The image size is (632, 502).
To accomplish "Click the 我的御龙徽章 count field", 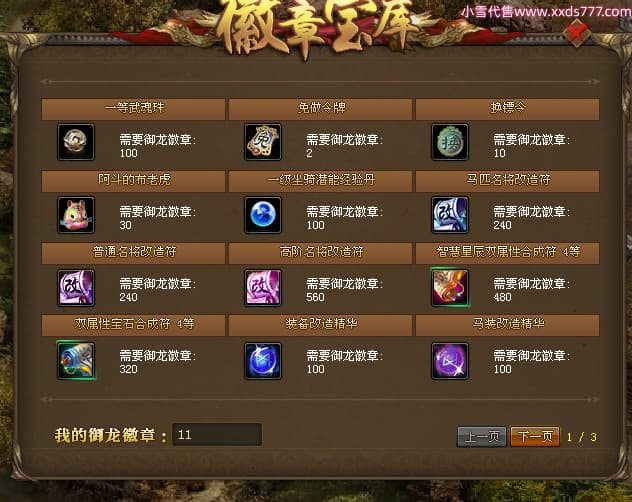I will pyautogui.click(x=217, y=434).
